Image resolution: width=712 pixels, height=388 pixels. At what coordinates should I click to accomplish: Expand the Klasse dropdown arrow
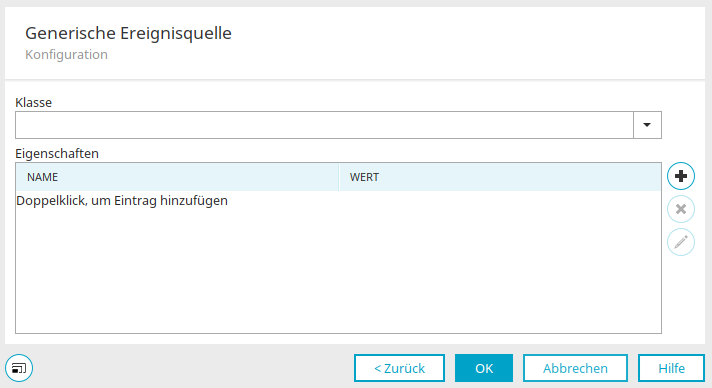tap(647, 125)
